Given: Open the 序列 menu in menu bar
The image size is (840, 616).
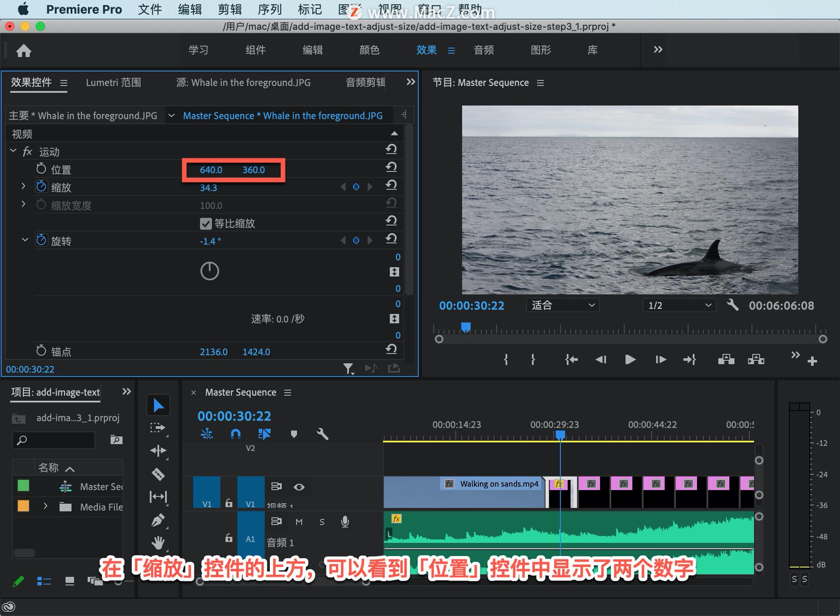Looking at the screenshot, I should (x=269, y=9).
